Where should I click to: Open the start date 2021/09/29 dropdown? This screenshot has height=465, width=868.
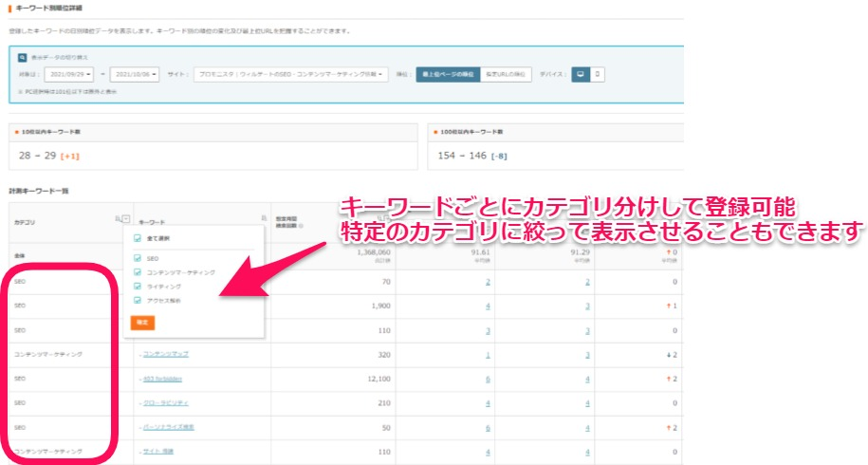(71, 74)
